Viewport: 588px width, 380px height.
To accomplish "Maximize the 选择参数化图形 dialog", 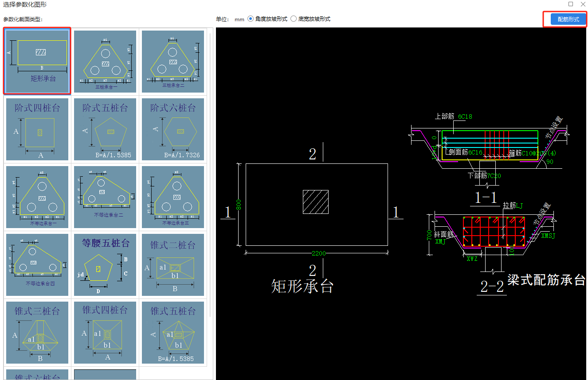I will click(571, 4).
